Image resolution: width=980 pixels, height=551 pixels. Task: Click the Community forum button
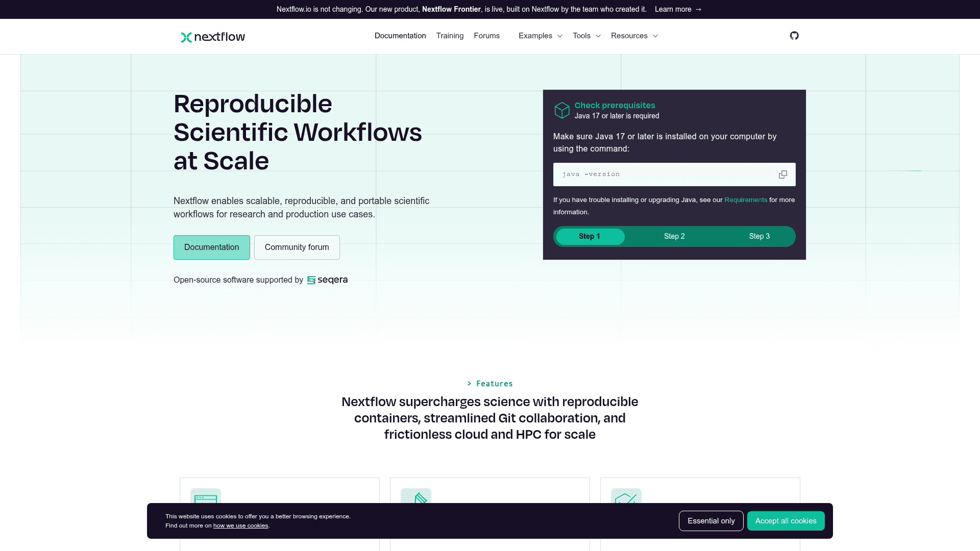point(297,247)
